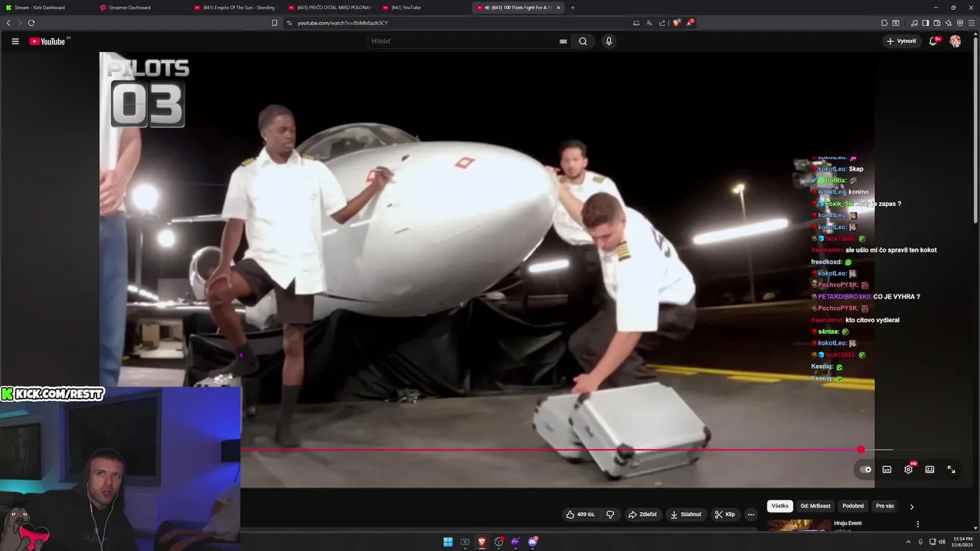The width and height of the screenshot is (980, 551).
Task: Select the Pre vás filter chip
Action: 885,506
